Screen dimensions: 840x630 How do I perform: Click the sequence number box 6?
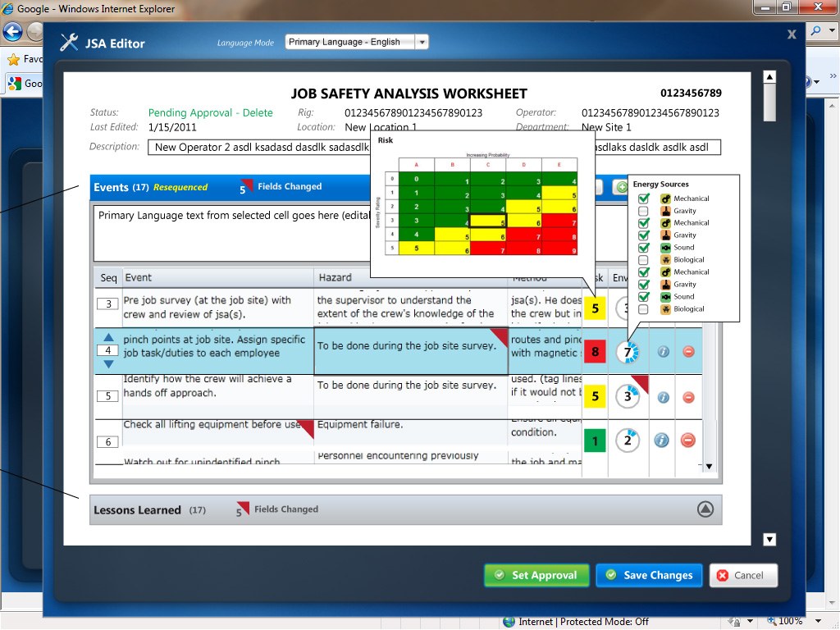(x=108, y=442)
